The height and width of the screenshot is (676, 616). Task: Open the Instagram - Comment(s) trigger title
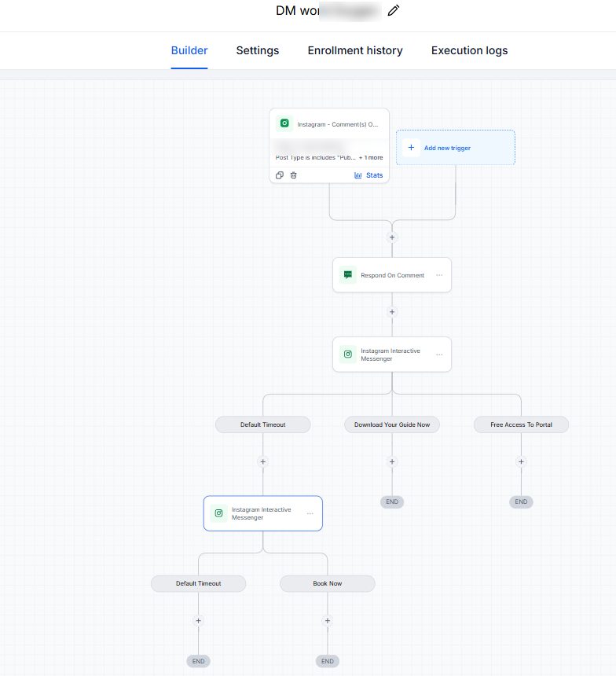[x=338, y=124]
